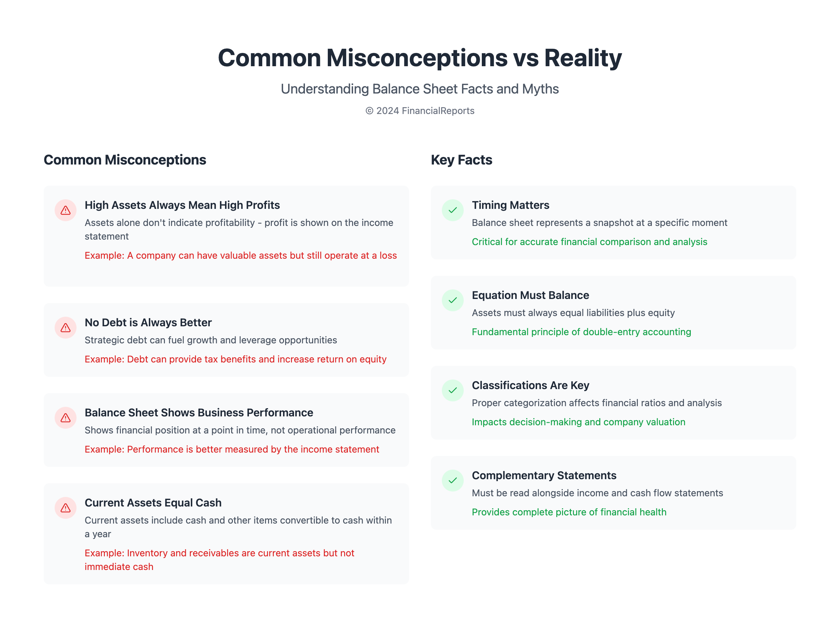Click the Common Misconceptions vs Reality title
Viewport: 840px width, 628px height.
point(420,58)
